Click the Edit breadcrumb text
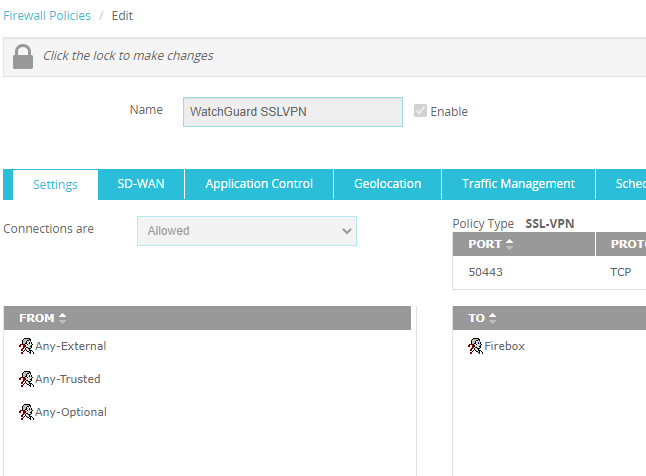Image resolution: width=646 pixels, height=476 pixels. click(122, 16)
